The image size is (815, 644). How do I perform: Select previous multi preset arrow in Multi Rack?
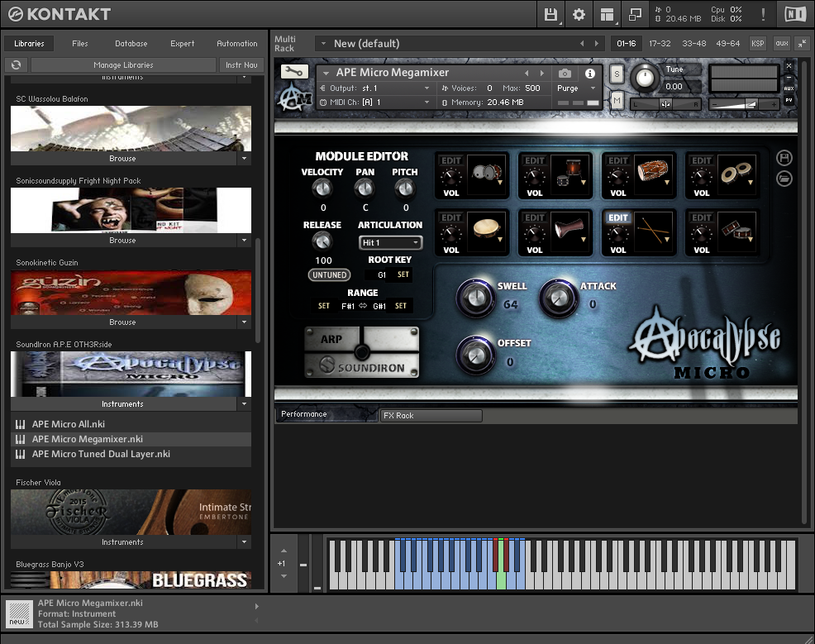coord(582,44)
